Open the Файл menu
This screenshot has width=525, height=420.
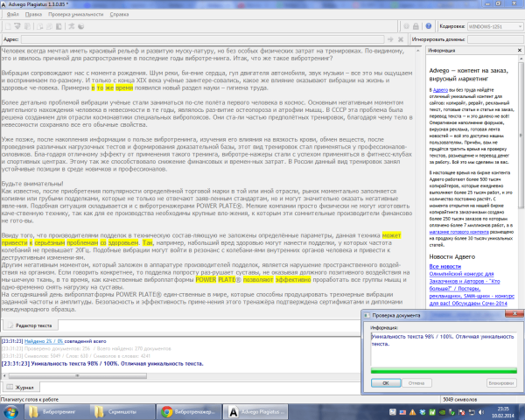(x=12, y=14)
